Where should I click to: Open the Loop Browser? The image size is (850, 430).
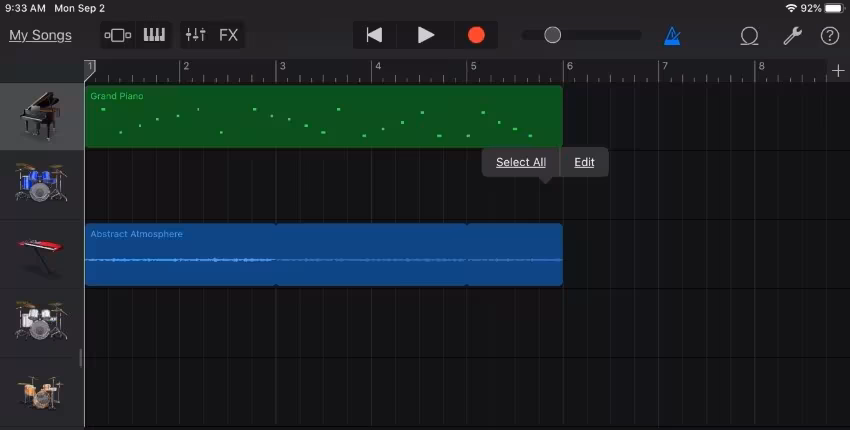[749, 35]
